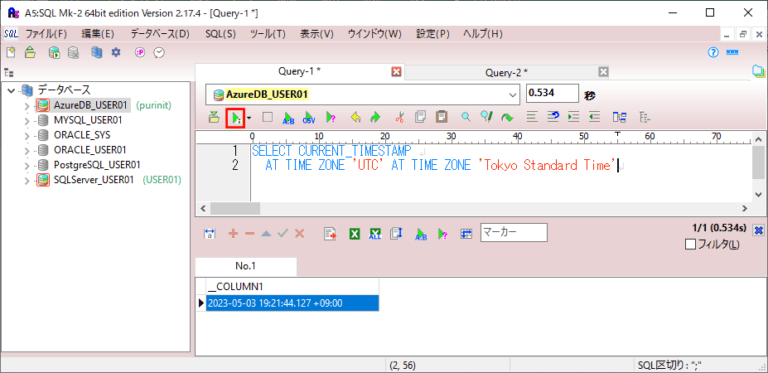Click the paste clipboard icon
Image resolution: width=768 pixels, height=373 pixels.
coord(441,117)
